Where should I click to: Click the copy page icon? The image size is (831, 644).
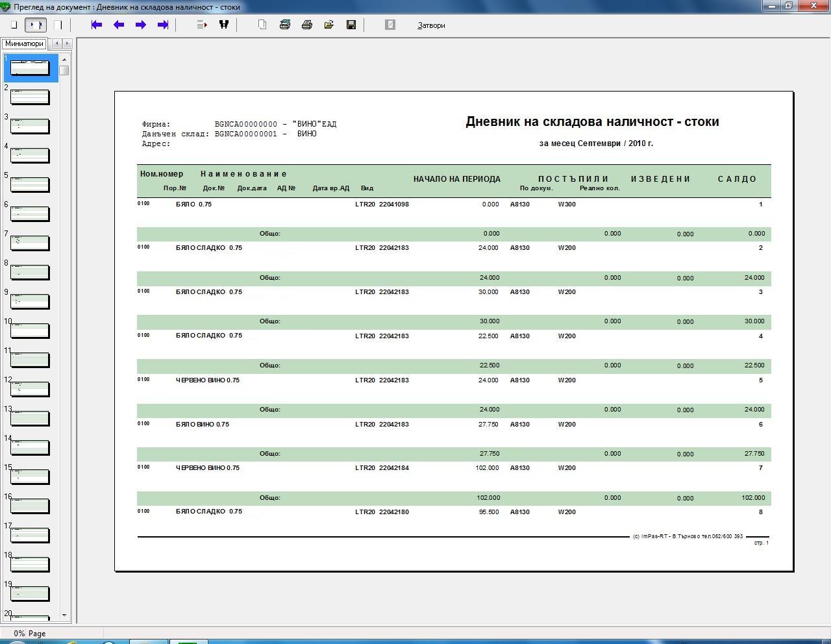click(x=262, y=25)
